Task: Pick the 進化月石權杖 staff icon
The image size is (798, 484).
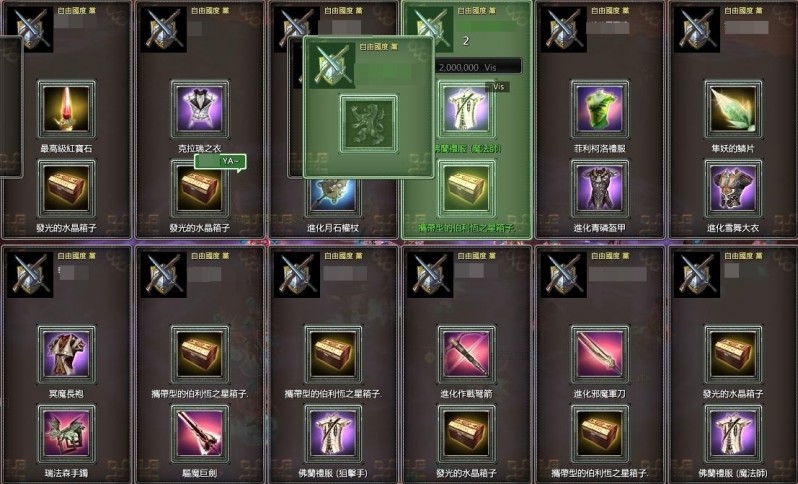Action: tap(333, 196)
